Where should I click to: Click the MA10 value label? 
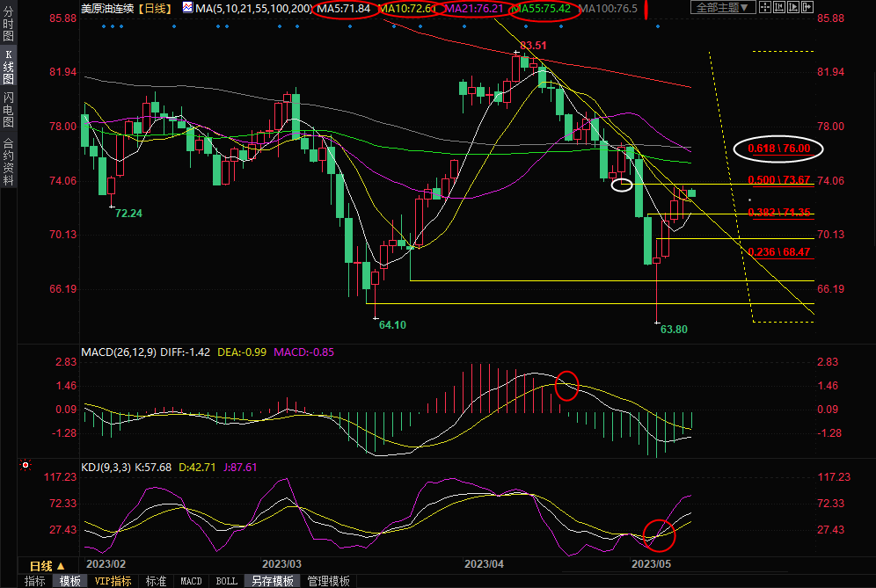tap(407, 9)
